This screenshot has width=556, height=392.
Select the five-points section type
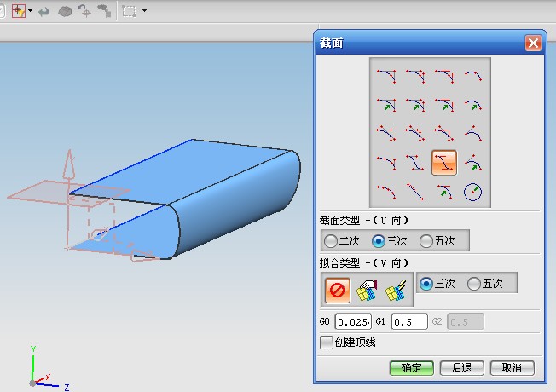point(386,192)
